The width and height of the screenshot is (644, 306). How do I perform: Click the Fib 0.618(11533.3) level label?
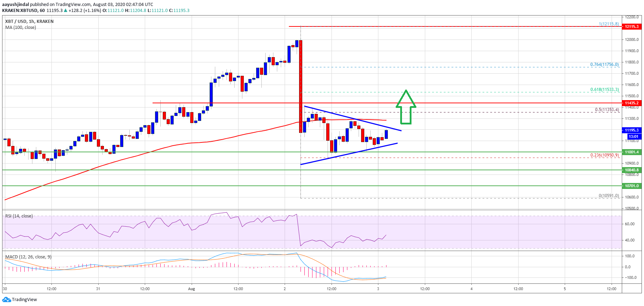coord(605,90)
